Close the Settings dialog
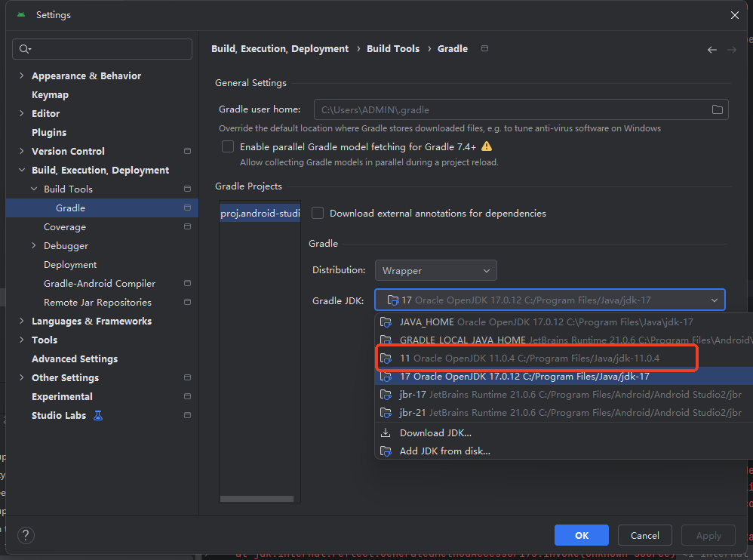Image resolution: width=753 pixels, height=560 pixels. point(735,15)
